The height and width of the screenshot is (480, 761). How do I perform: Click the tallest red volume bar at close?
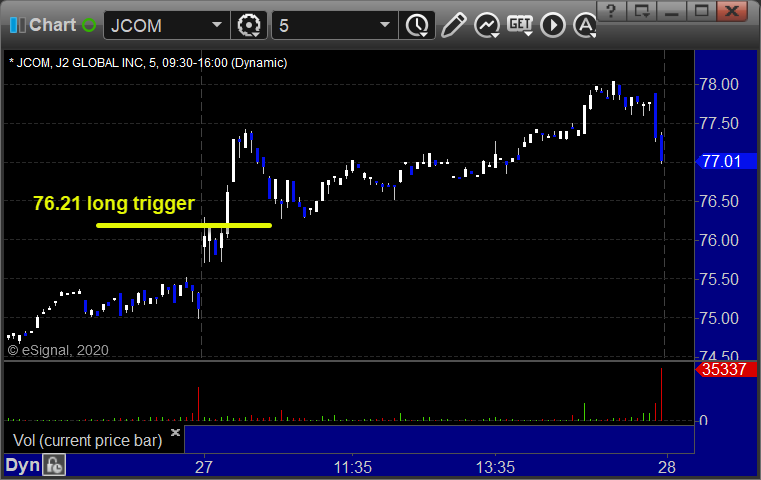[x=661, y=394]
